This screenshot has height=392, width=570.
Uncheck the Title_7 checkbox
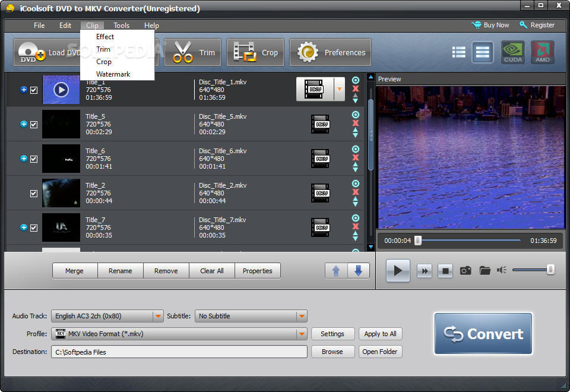click(34, 228)
